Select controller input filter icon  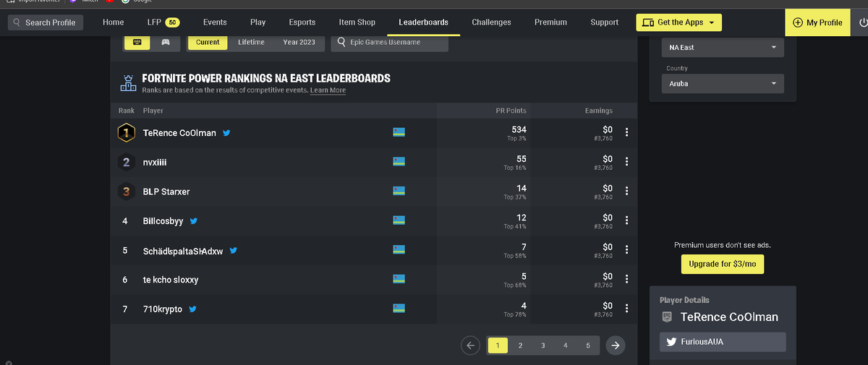[x=166, y=42]
